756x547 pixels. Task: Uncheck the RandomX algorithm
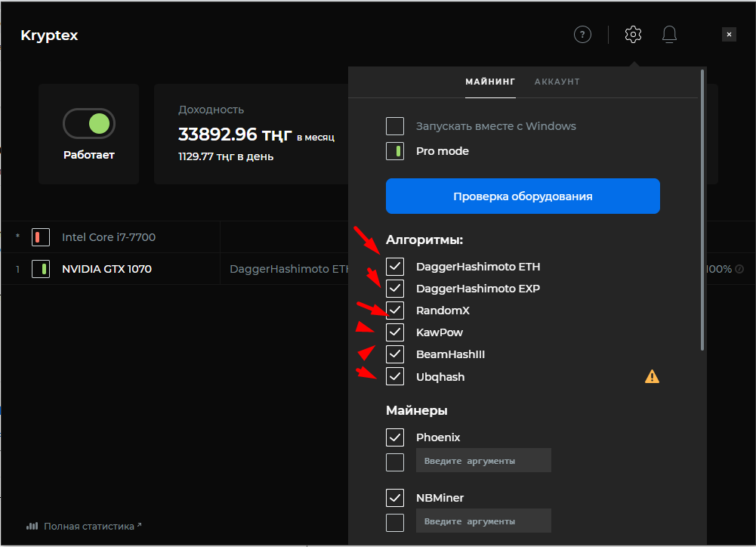point(395,311)
